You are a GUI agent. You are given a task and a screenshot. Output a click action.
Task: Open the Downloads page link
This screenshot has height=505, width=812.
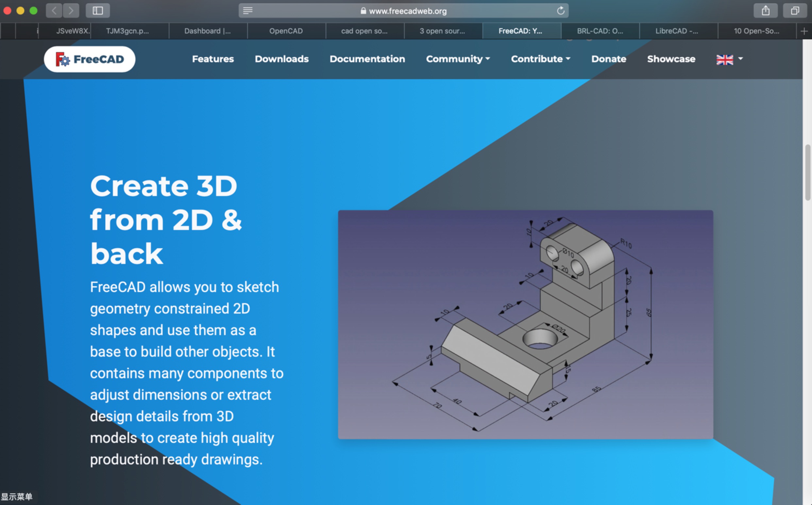[281, 59]
